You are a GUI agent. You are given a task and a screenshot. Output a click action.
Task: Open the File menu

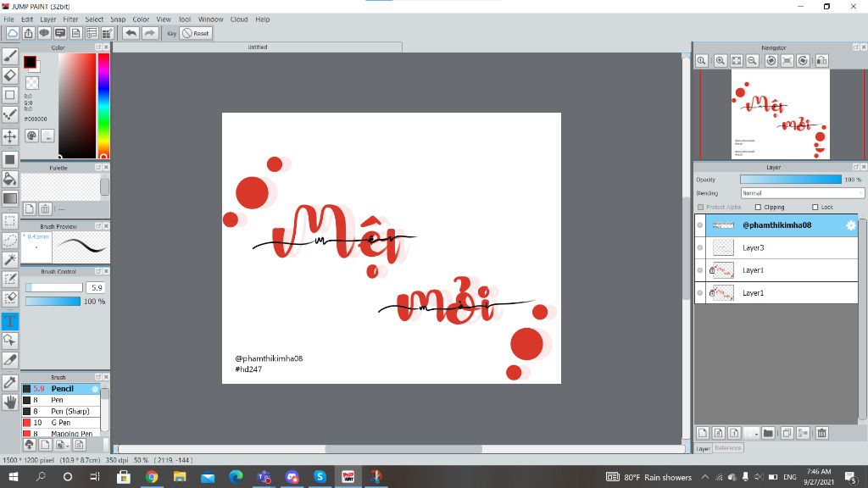tap(8, 19)
